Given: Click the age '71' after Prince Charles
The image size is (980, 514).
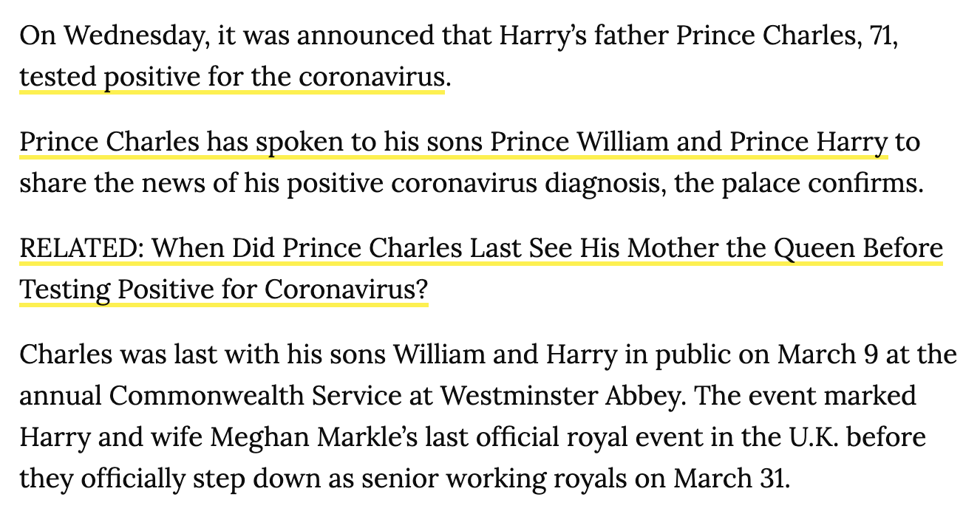Looking at the screenshot, I should (x=883, y=35).
